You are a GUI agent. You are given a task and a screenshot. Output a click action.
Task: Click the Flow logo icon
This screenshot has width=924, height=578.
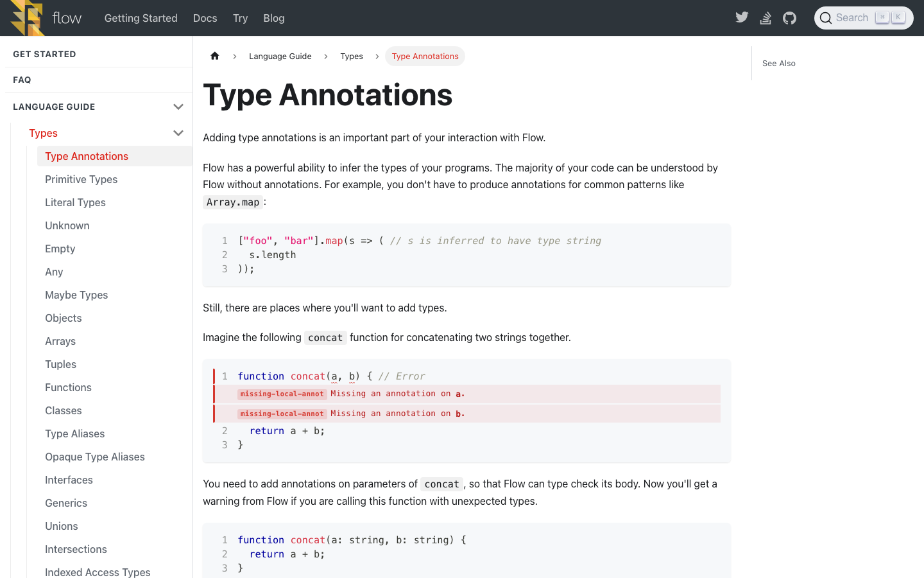[x=27, y=18]
